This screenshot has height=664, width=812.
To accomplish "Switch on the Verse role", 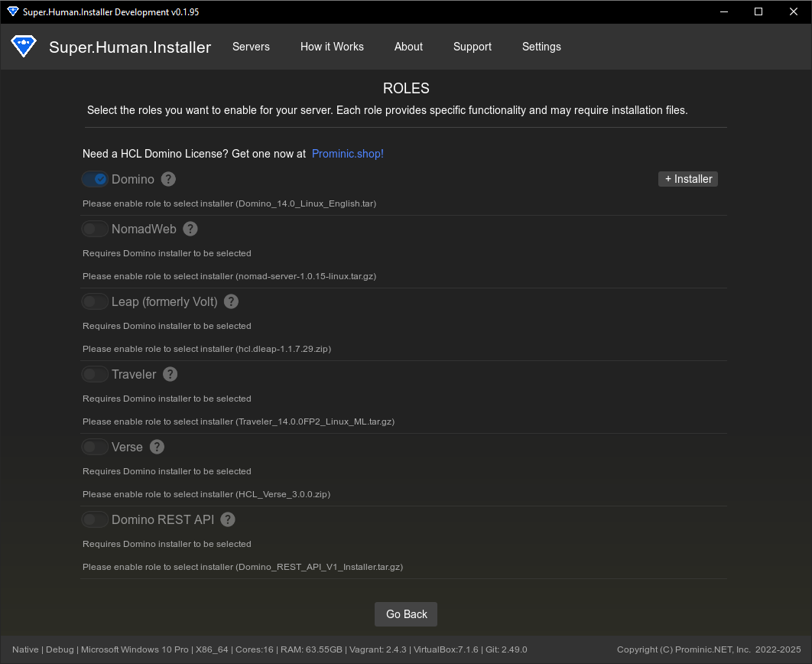I will pos(94,447).
